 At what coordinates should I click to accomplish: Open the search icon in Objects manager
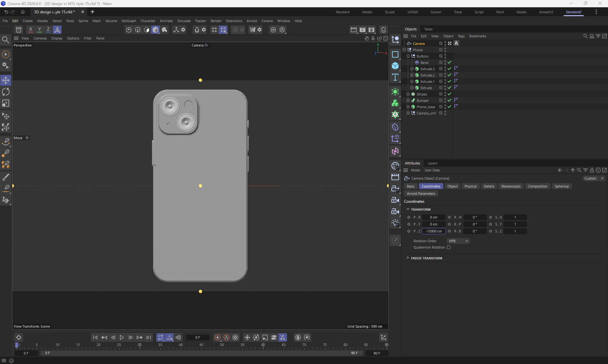coord(585,36)
